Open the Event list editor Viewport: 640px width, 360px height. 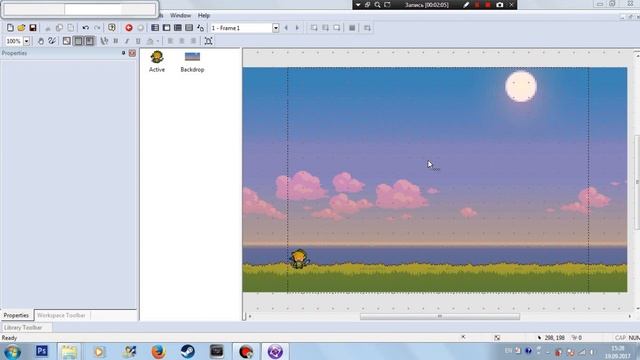tap(189, 28)
